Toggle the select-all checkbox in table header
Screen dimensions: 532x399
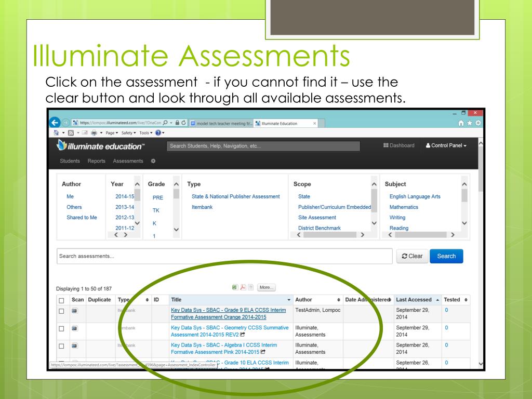click(61, 301)
